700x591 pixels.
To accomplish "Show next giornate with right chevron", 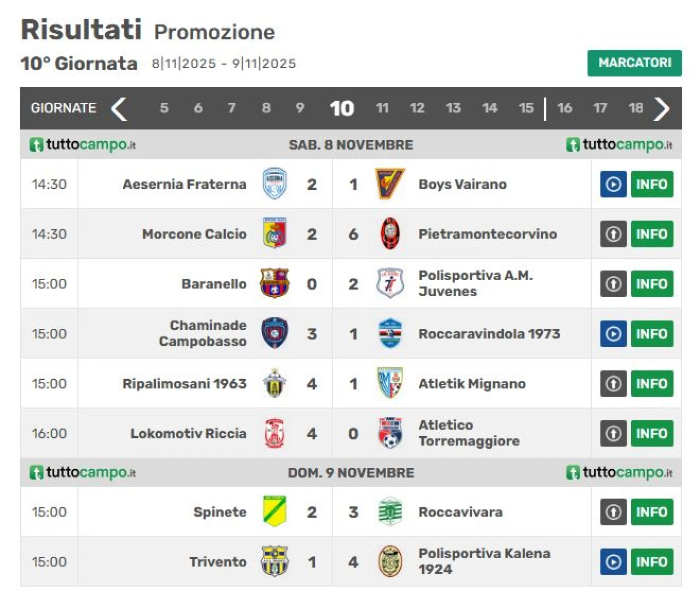I will pos(661,108).
